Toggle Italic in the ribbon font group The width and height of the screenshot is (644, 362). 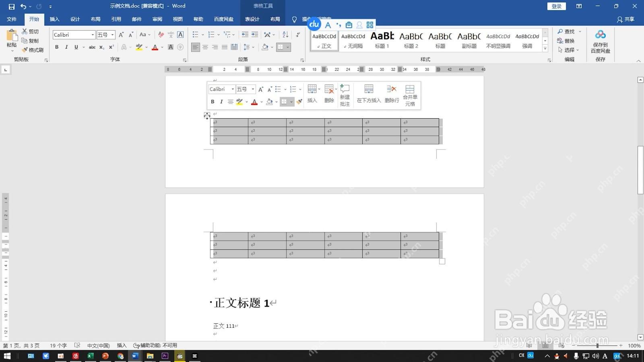pyautogui.click(x=66, y=47)
